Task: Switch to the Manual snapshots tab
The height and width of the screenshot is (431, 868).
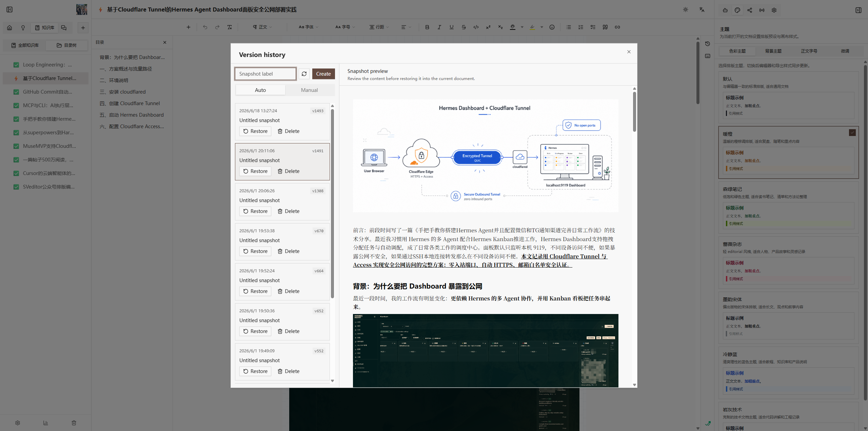Action: pos(310,90)
